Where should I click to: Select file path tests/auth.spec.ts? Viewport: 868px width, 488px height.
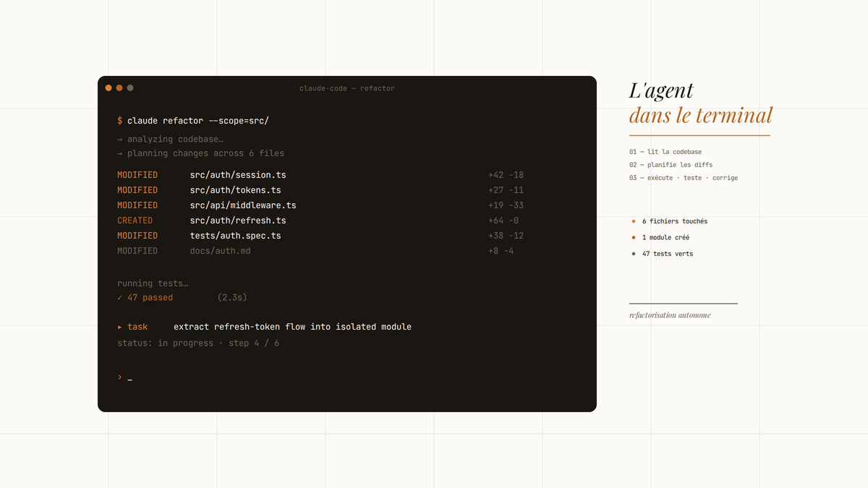coord(236,236)
